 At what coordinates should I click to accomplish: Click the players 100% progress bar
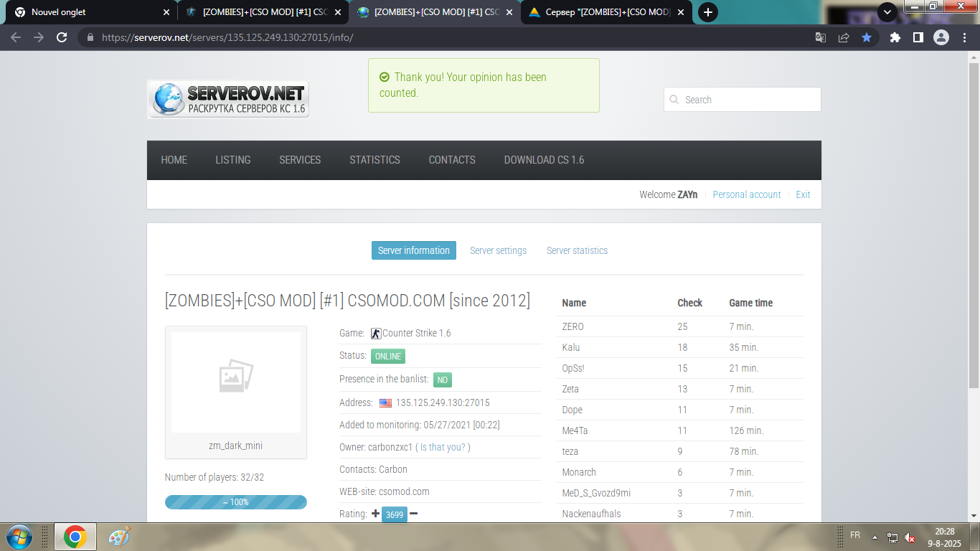(x=235, y=502)
